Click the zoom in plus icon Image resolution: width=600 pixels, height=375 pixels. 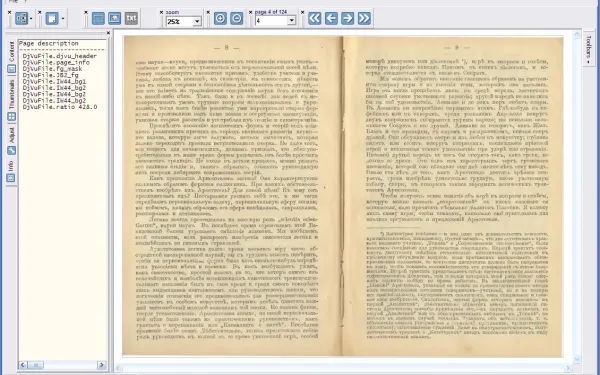click(220, 18)
